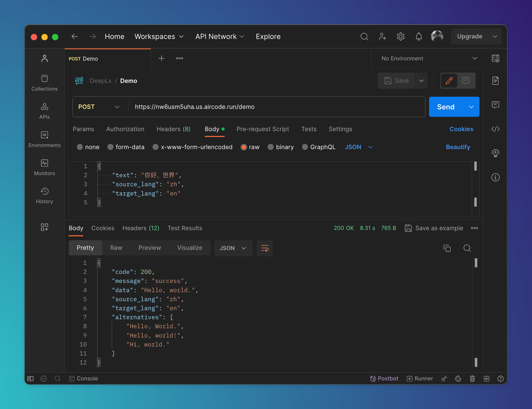
Task: Open the environment quick look icon
Action: pyautogui.click(x=495, y=59)
